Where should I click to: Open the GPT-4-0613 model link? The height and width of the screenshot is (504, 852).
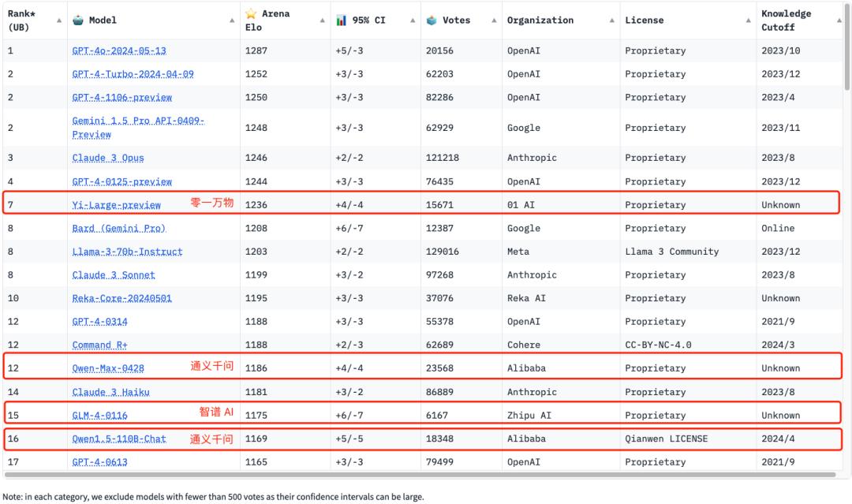(x=99, y=462)
